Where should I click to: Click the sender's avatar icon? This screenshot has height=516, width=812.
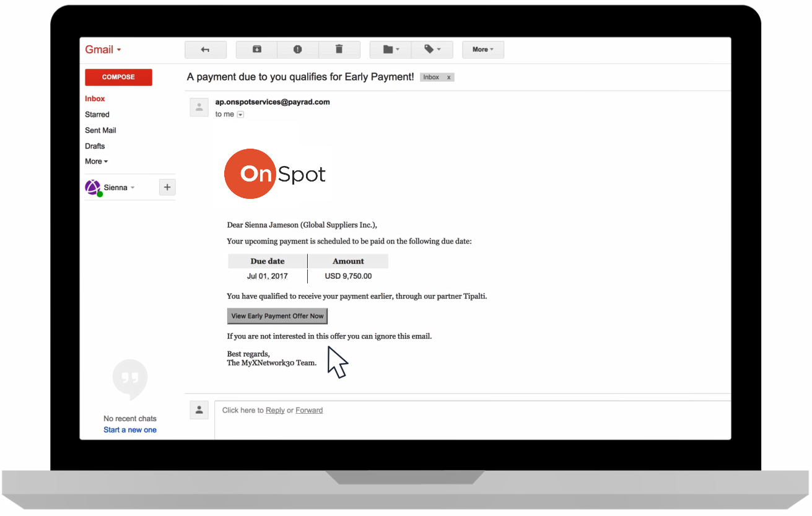(199, 107)
